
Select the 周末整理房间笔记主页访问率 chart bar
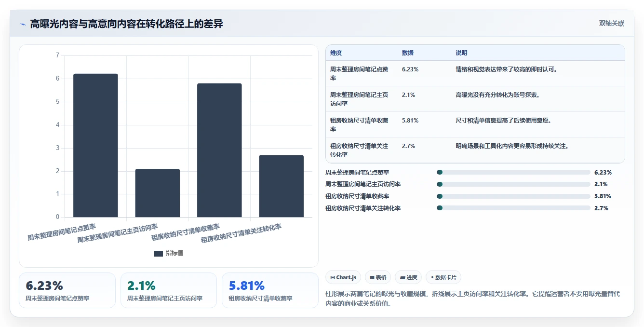tap(158, 193)
